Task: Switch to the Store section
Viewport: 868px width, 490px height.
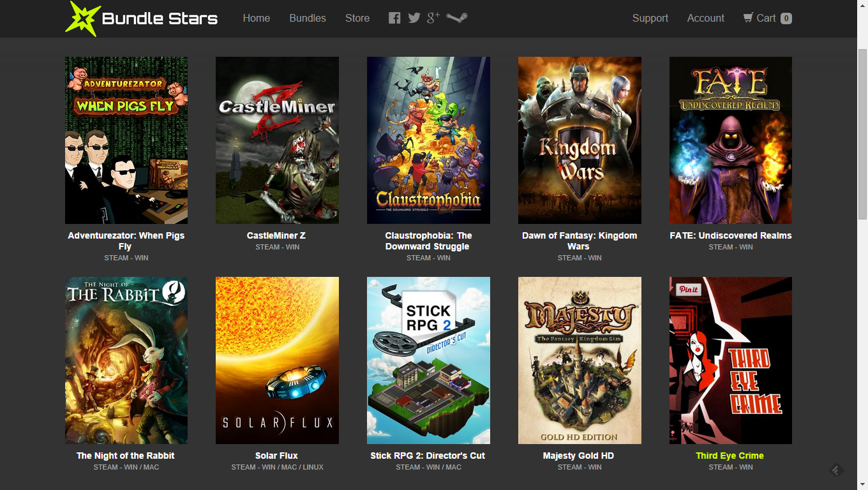Action: [357, 18]
